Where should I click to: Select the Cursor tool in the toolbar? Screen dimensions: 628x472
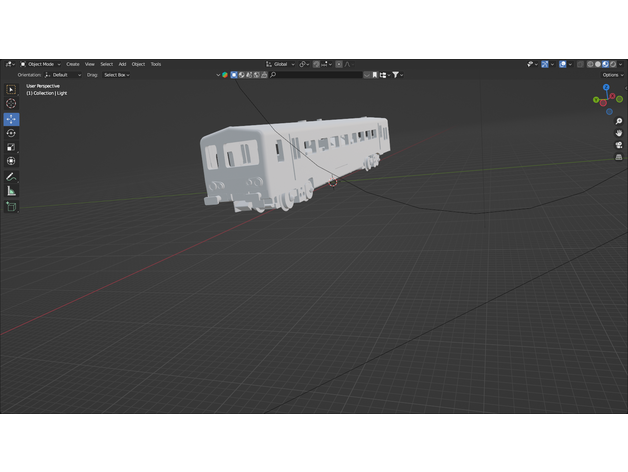pos(11,104)
